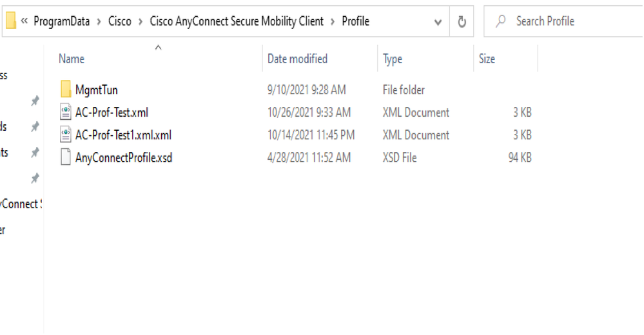Click the 10/26/2021 9:33 AM date cell

(309, 112)
